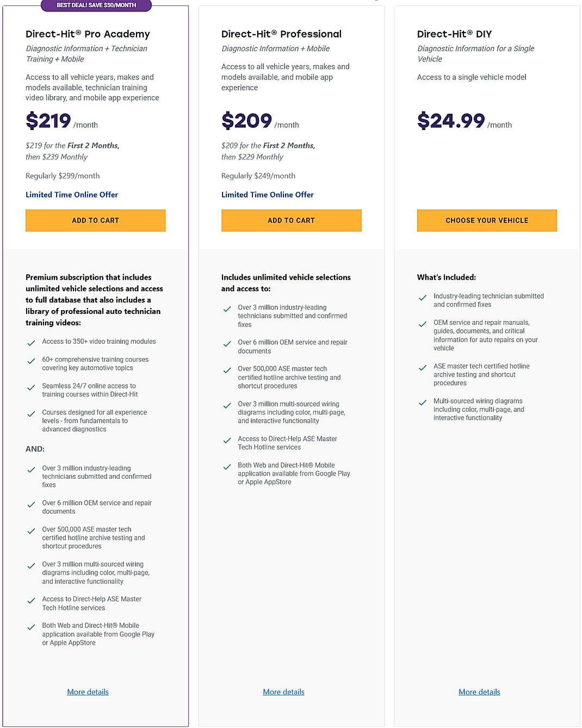582x728 pixels.
Task: Click checkmark next to "Courses designed for all experience levels"
Action: coord(31,414)
